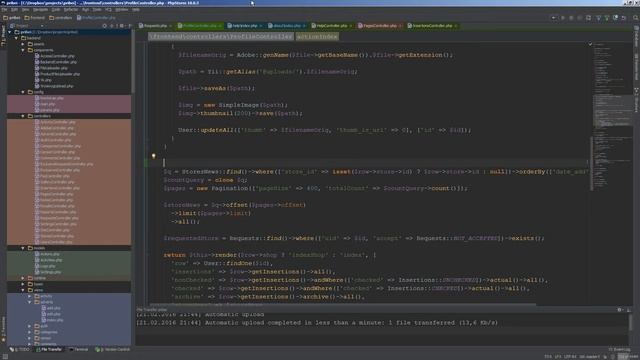Image resolution: width=640 pixels, height=360 pixels.
Task: Select the active ProfileController.php editor tab
Action: (x=200, y=26)
